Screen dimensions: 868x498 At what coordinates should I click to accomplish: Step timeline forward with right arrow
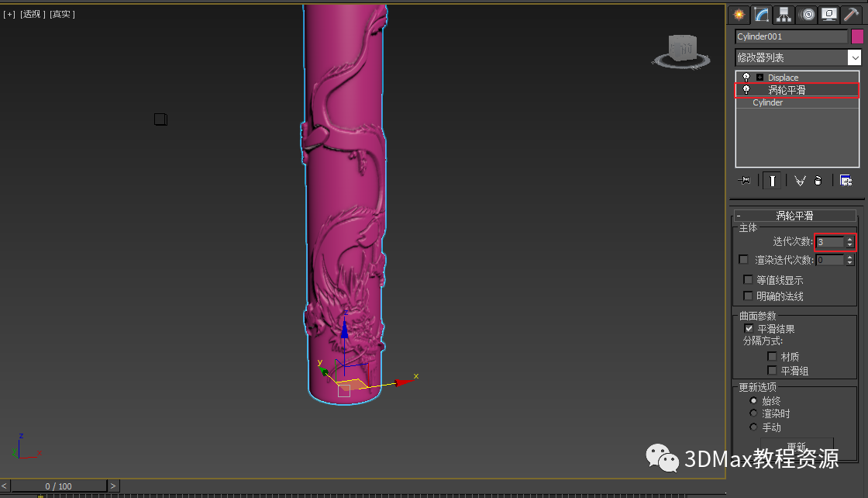(113, 486)
